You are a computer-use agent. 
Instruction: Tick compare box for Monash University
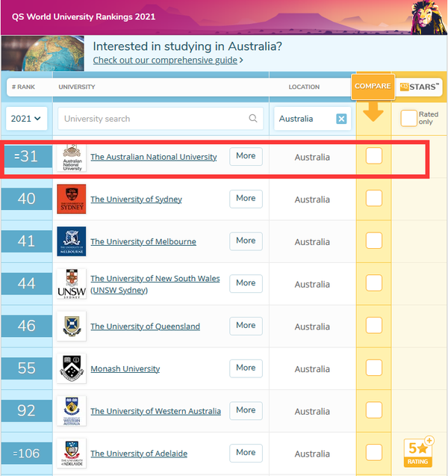click(x=373, y=368)
